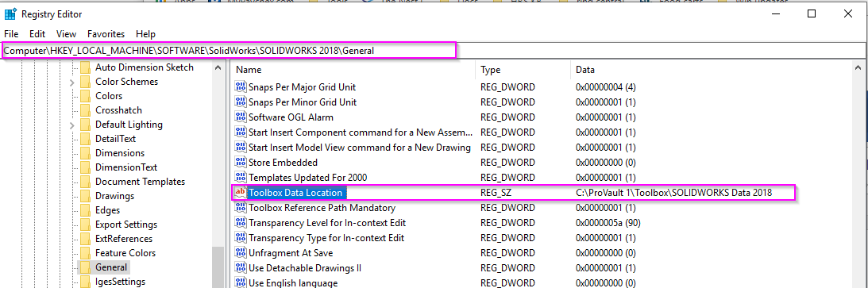Select the Color Schemes folder icon
Image resolution: width=868 pixels, height=288 pixels.
(x=85, y=82)
